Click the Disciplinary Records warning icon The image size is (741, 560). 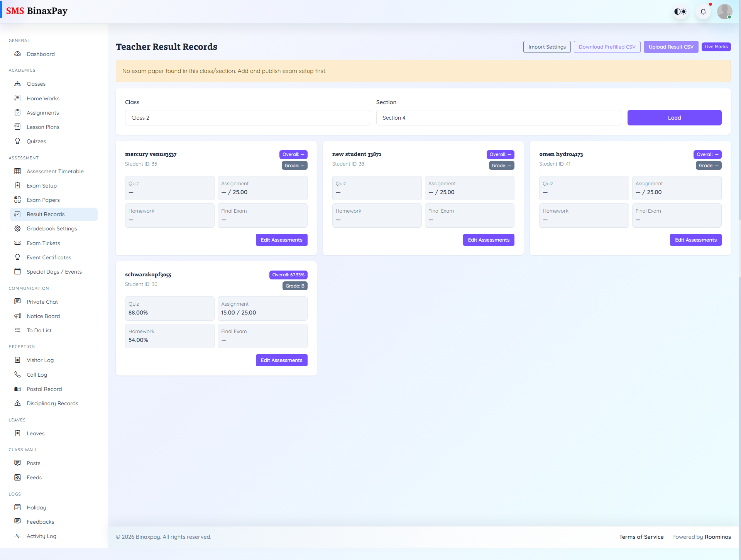[17, 403]
